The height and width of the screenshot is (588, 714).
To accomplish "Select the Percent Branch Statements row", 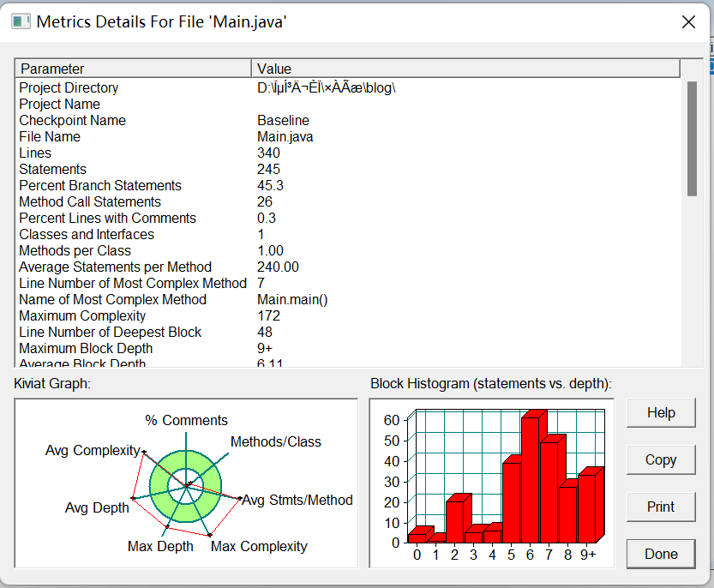I will tap(349, 185).
